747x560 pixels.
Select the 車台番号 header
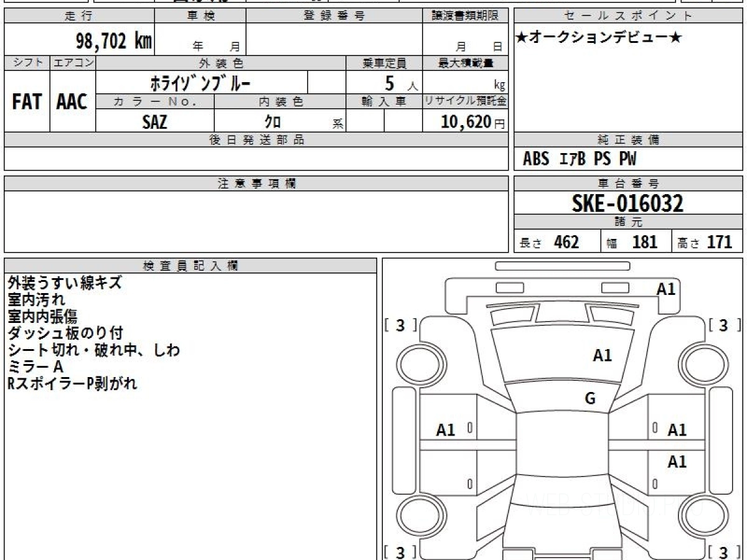point(629,184)
